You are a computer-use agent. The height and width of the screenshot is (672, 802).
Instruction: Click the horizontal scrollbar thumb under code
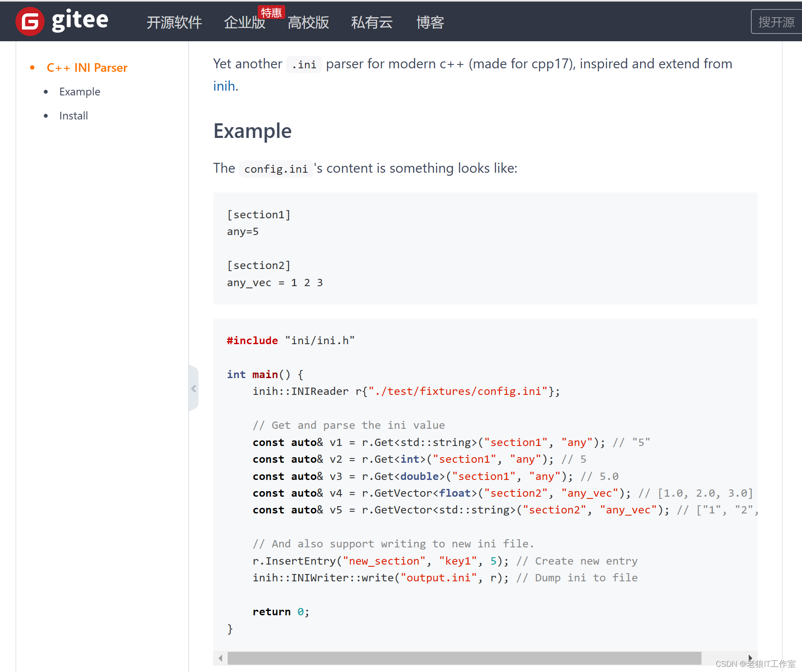pyautogui.click(x=464, y=658)
